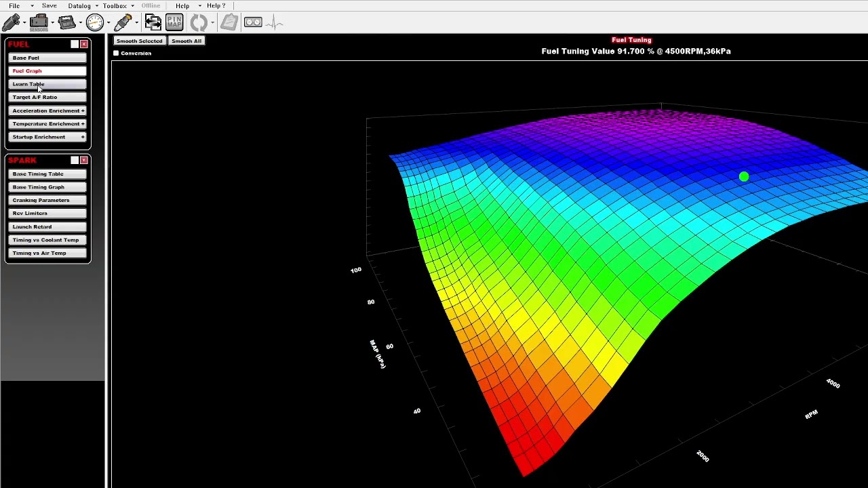
Task: Click the fuel injector toolbar icon
Action: click(12, 22)
